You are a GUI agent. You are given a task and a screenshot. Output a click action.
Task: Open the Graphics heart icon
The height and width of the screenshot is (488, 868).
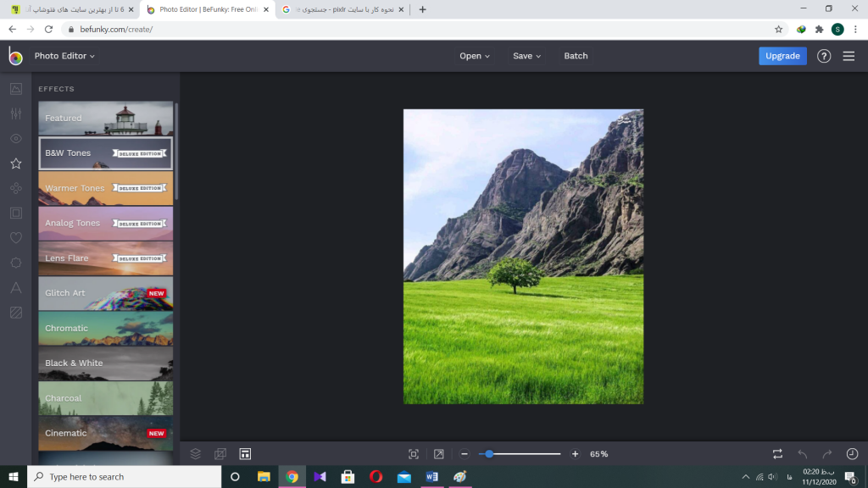click(16, 238)
